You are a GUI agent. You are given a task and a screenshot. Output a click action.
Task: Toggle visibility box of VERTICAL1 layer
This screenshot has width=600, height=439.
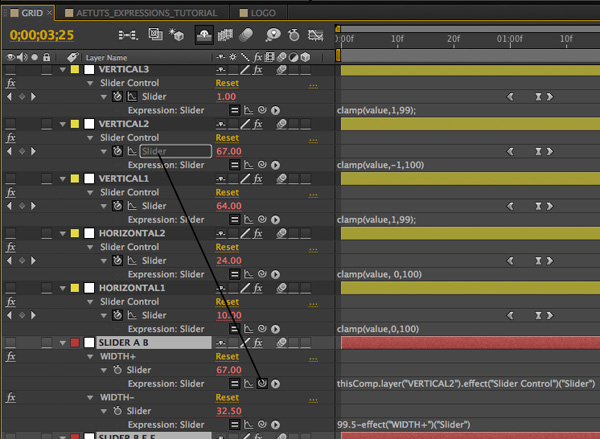click(10, 179)
